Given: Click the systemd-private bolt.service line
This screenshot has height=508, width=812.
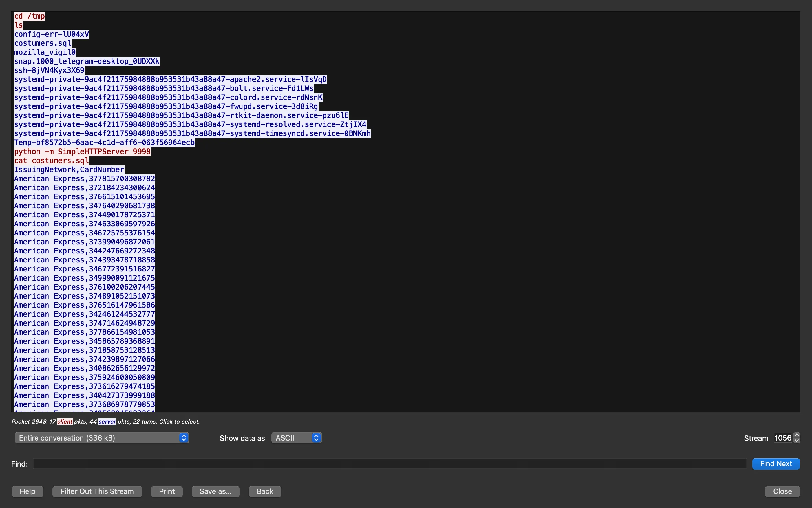Looking at the screenshot, I should click(164, 88).
